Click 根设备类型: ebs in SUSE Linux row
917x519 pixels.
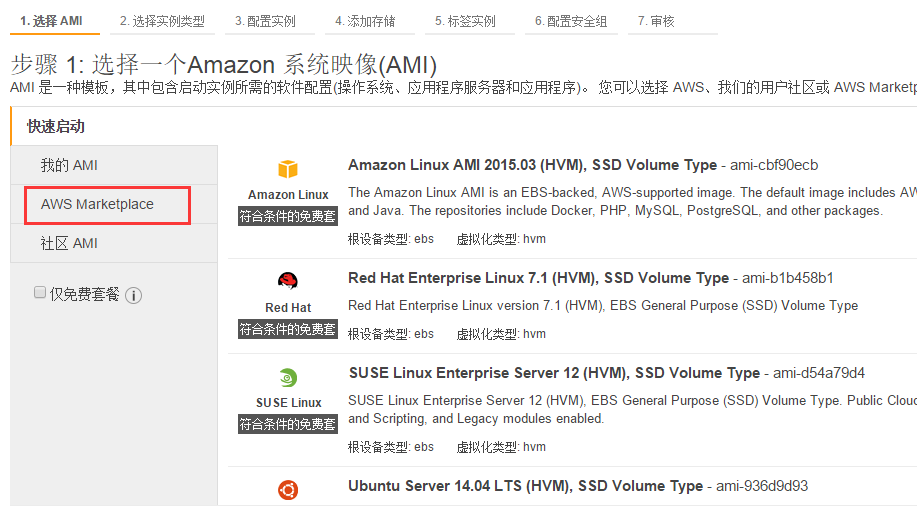[391, 448]
